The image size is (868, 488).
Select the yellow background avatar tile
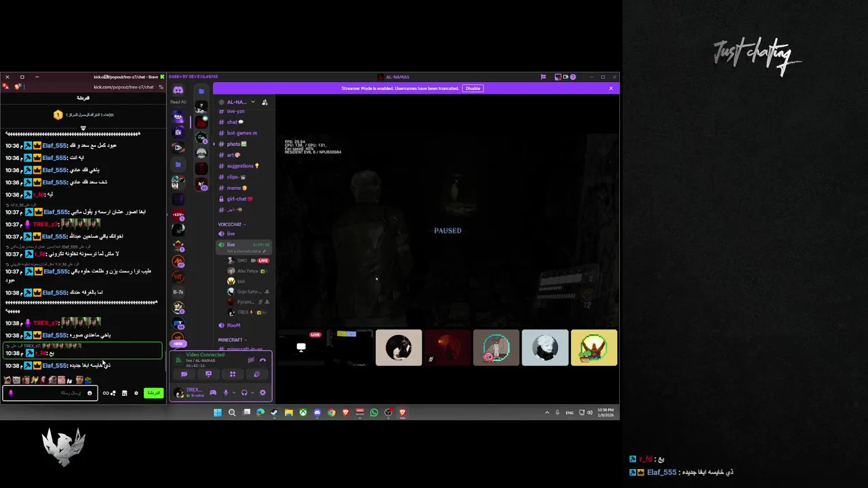(x=594, y=348)
